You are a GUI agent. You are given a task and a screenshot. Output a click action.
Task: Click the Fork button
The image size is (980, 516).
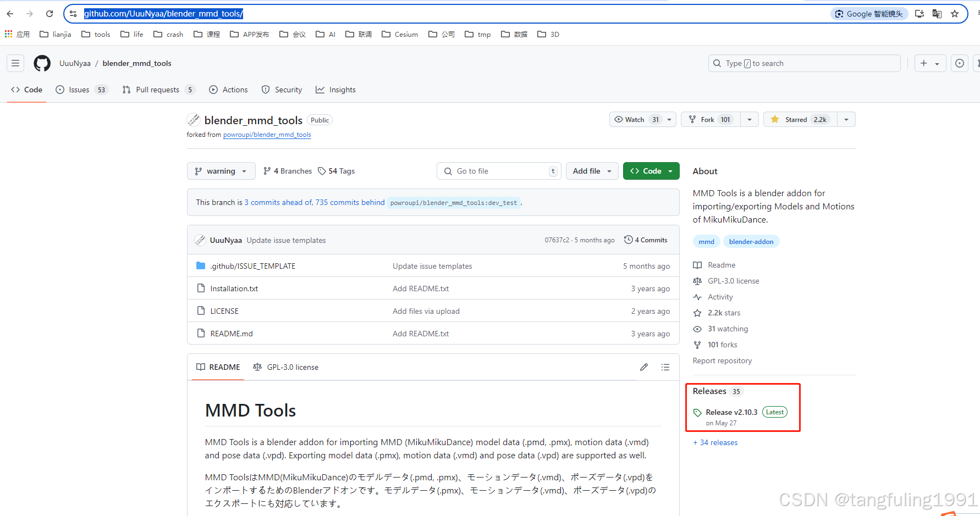[x=711, y=119]
